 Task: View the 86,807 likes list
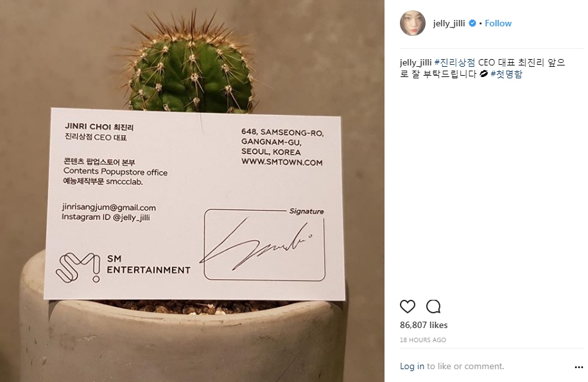(x=424, y=325)
